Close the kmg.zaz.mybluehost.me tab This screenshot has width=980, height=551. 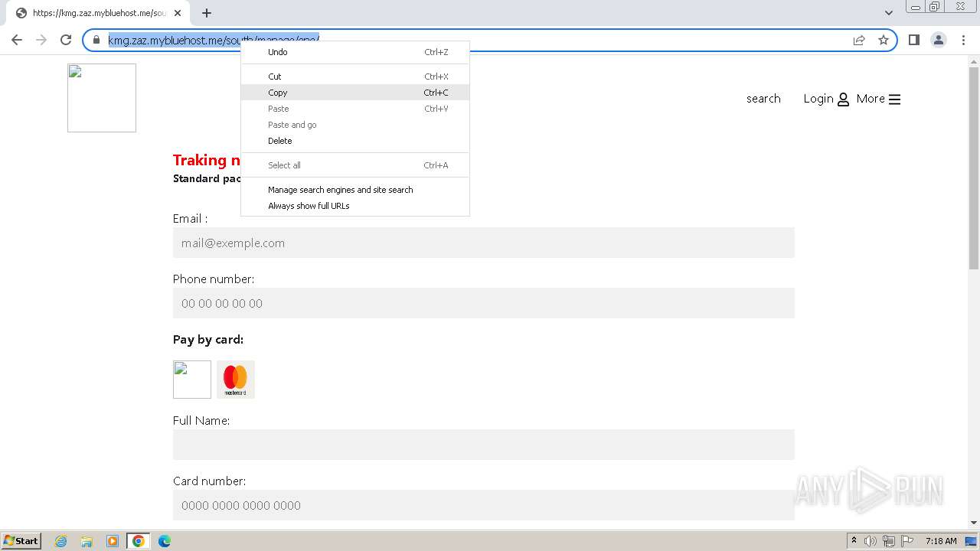point(178,13)
